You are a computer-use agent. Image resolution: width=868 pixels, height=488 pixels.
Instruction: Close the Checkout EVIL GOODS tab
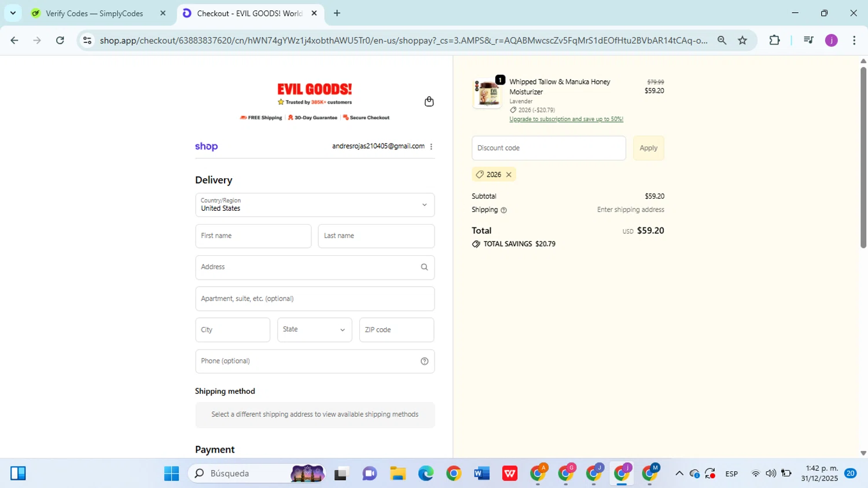[314, 13]
